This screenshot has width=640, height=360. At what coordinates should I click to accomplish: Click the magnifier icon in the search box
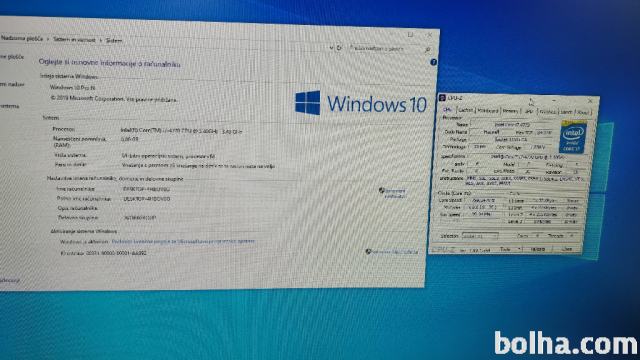pos(427,49)
